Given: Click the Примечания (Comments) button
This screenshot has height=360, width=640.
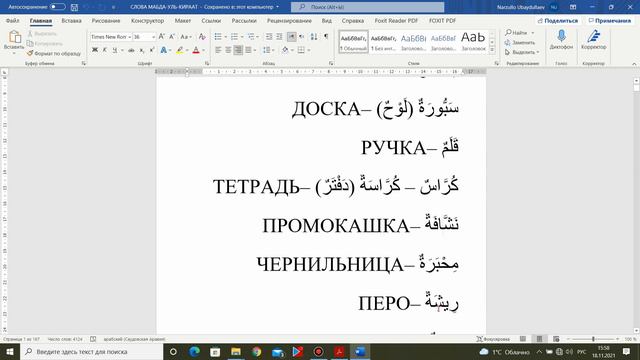Looking at the screenshot, I should tap(610, 20).
